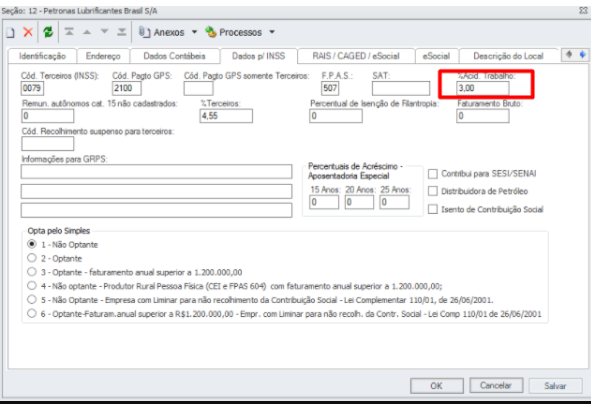Switch to the Dados Contábeis tab
The width and height of the screenshot is (591, 404).
pyautogui.click(x=175, y=56)
